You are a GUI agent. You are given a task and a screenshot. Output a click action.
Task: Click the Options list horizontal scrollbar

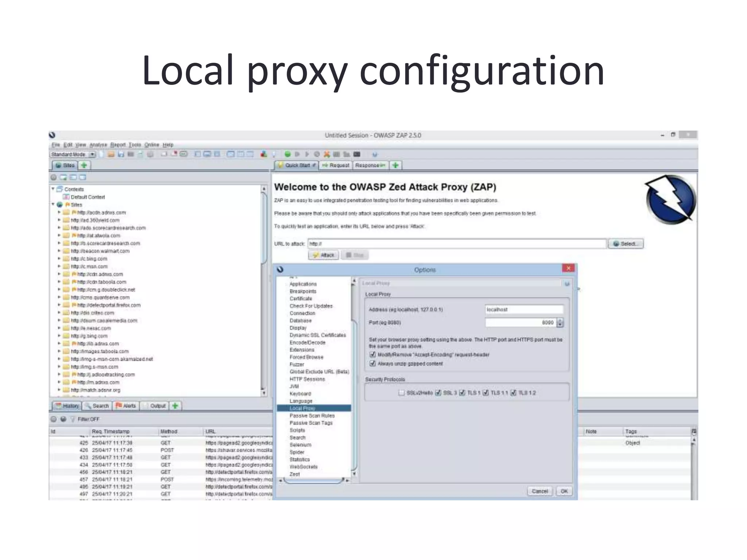coord(314,481)
